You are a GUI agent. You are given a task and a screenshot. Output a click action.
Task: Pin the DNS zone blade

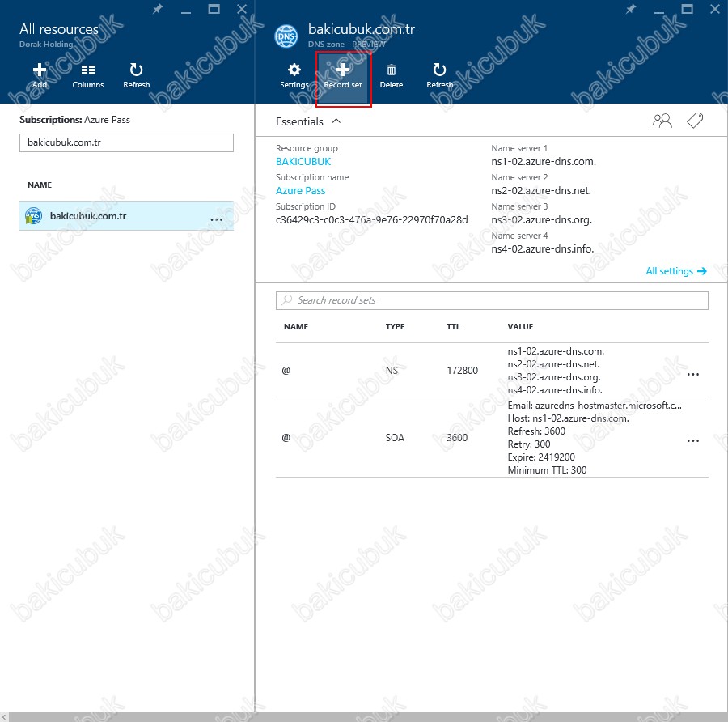[x=630, y=9]
